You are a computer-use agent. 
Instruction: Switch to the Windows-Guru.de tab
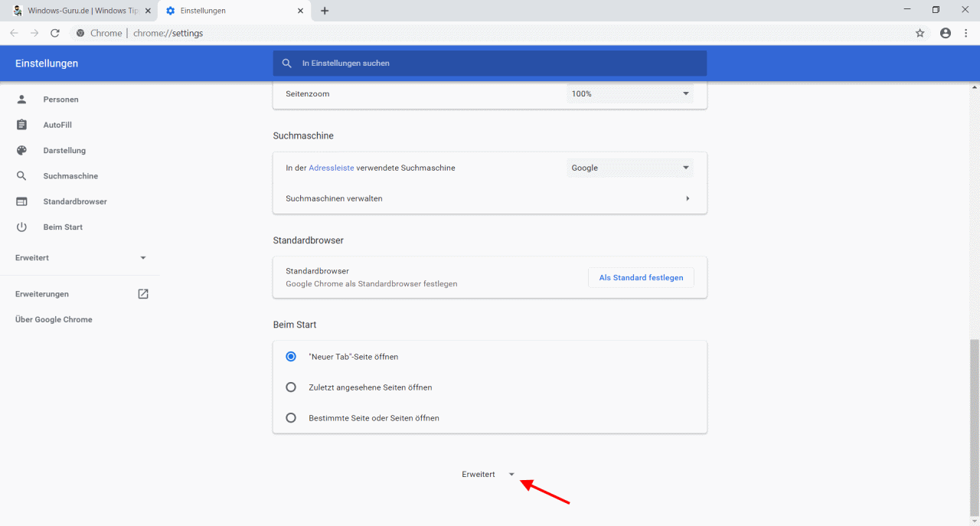(x=77, y=11)
